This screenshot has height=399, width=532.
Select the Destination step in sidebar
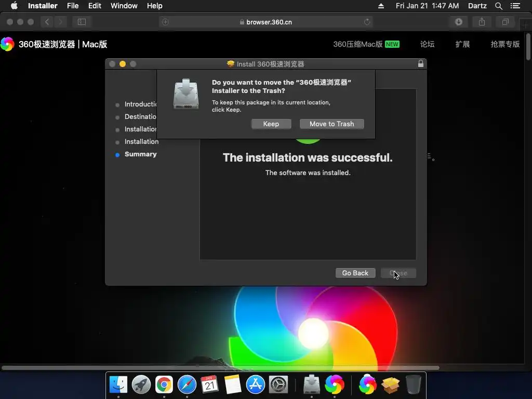[140, 117]
